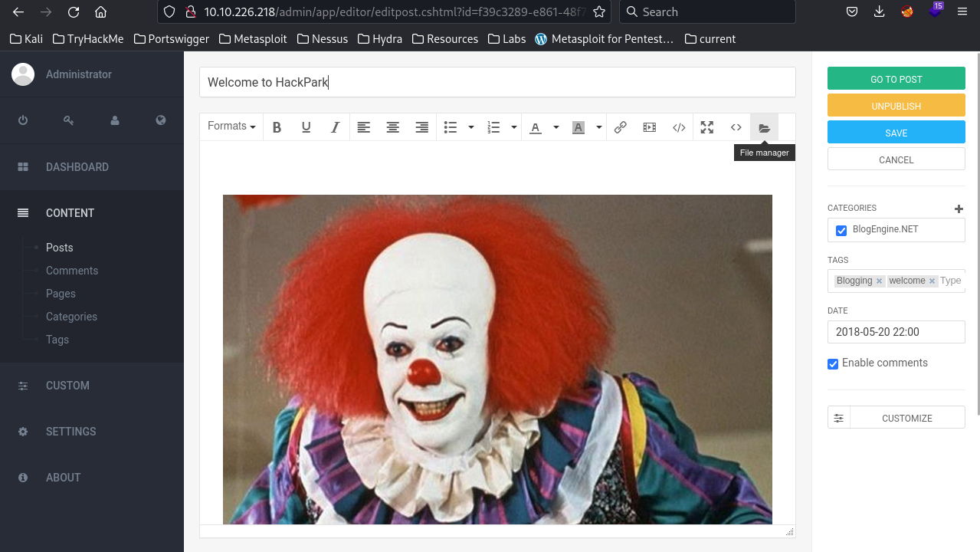
Task: Insert code sample
Action: [679, 127]
